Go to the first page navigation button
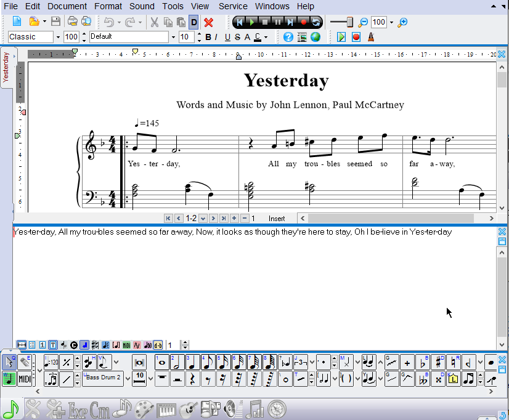Image resolution: width=509 pixels, height=420 pixels. tap(168, 218)
